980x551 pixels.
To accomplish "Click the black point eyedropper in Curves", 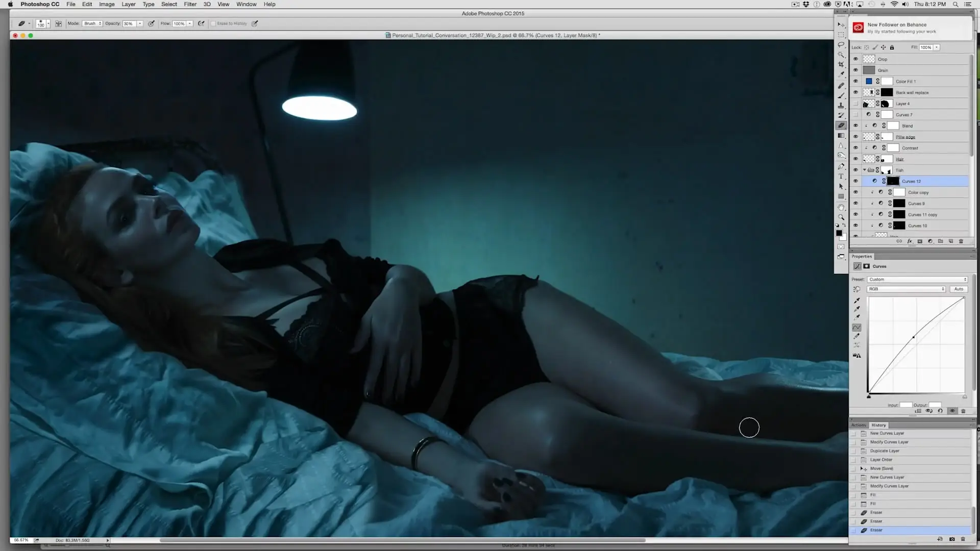I will pyautogui.click(x=857, y=300).
